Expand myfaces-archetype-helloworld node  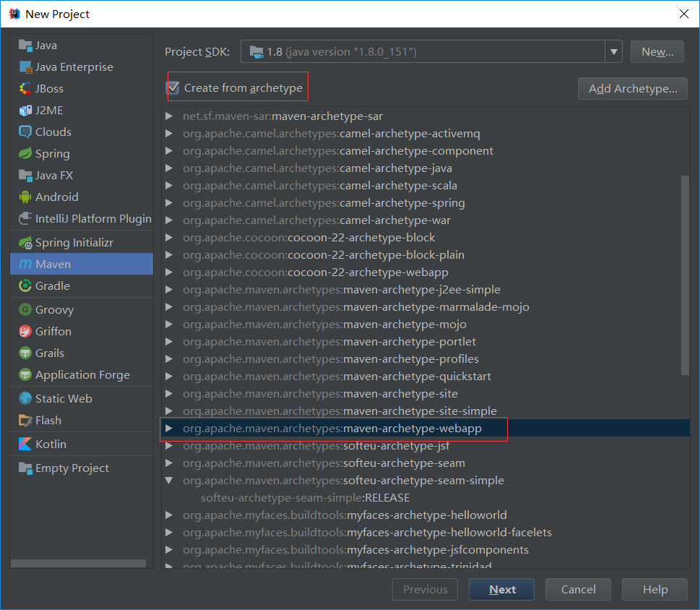[169, 515]
